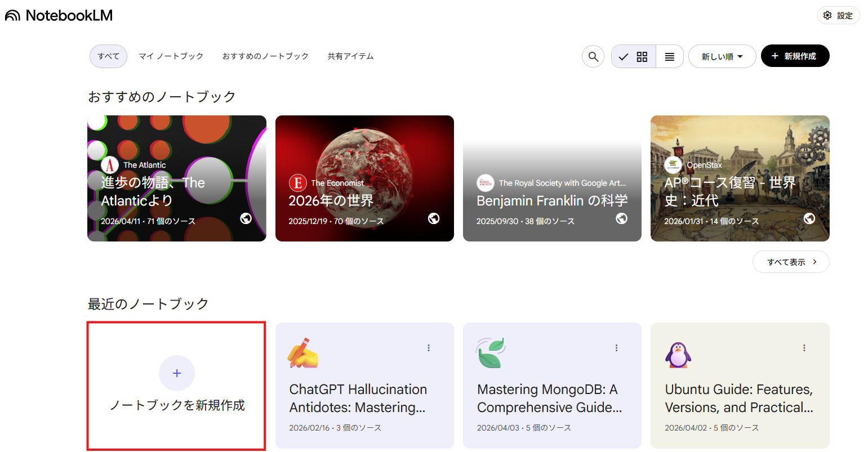Viewport: 868px width, 452px height.
Task: Click the NotebookLM logo icon
Action: coord(12,16)
